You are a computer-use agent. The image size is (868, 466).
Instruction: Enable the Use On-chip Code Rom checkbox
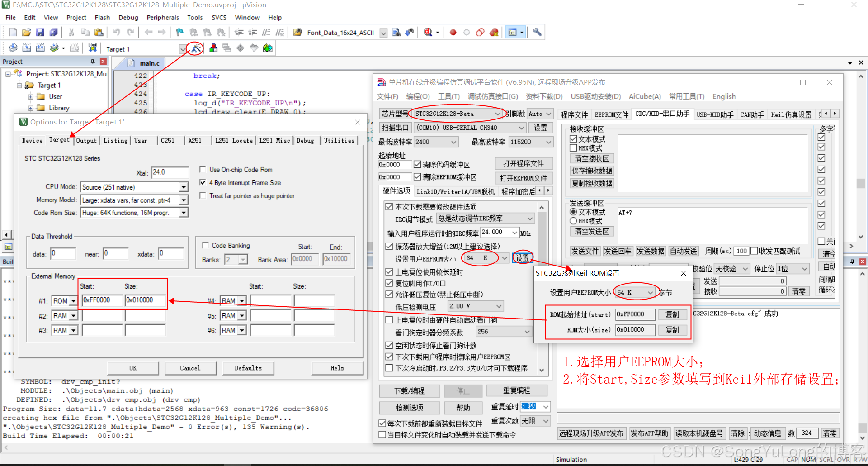(x=203, y=169)
